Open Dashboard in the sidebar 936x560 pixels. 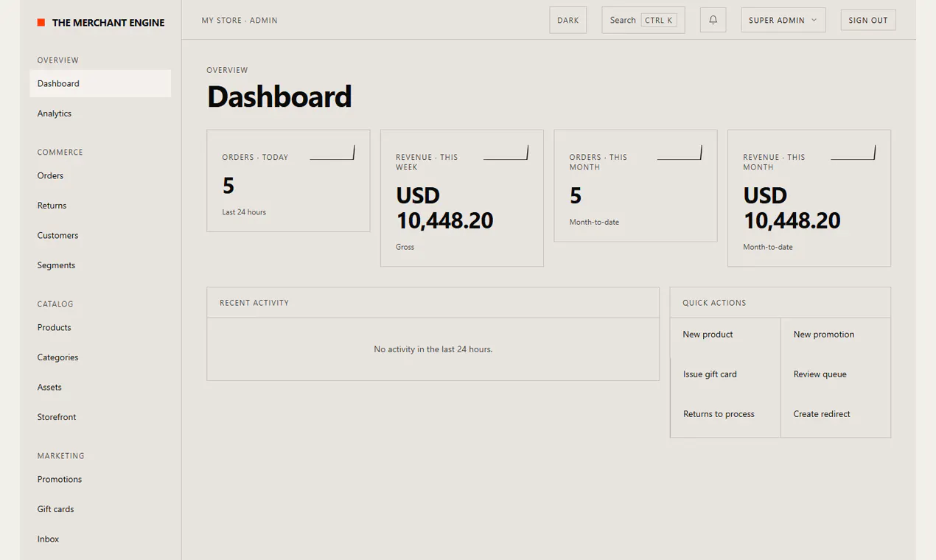click(x=100, y=83)
